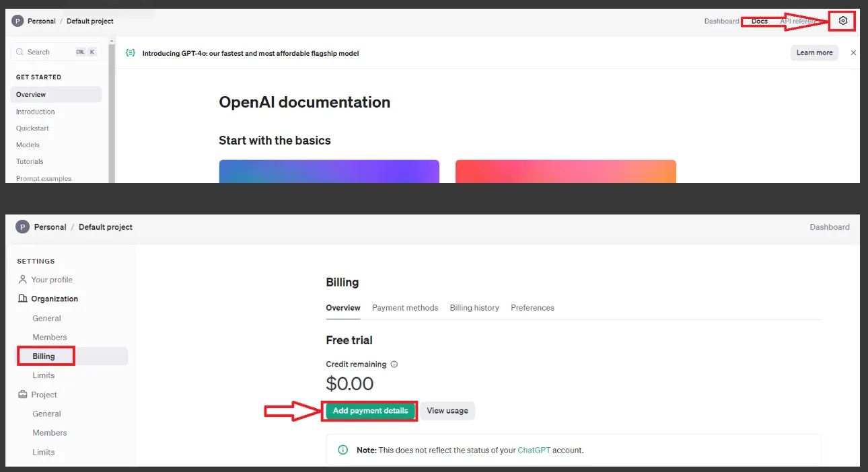Open Limits under Project
Screen dimensions: 868x472
pos(44,452)
